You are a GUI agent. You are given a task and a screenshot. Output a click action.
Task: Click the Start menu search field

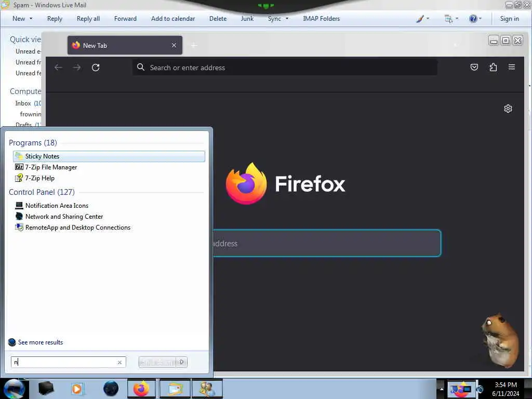pyautogui.click(x=68, y=362)
